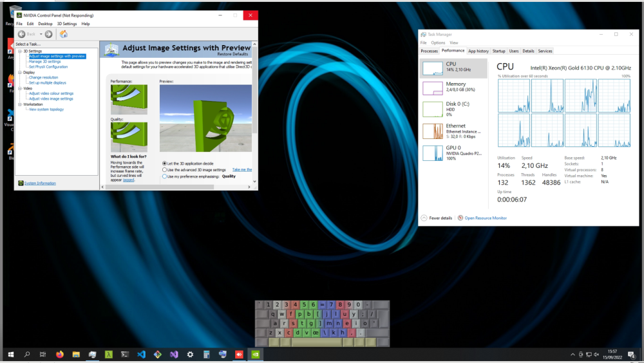The image size is (644, 363).
Task: Click Restore Defaults link
Action: 232,54
